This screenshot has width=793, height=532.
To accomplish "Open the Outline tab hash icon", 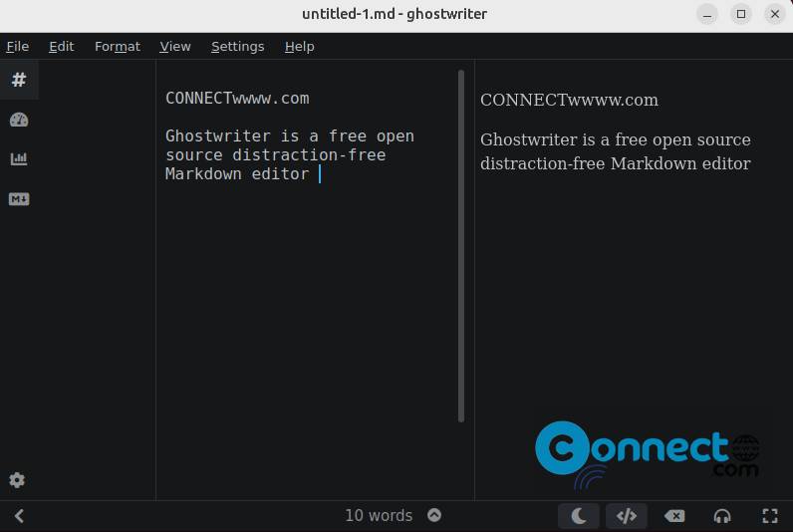I will [x=19, y=80].
